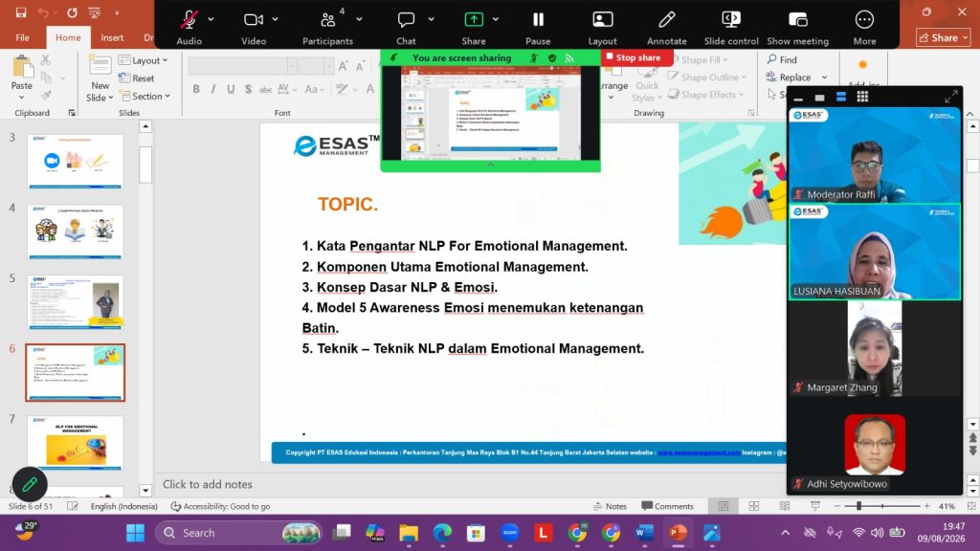
Task: Click the green pencil annotation floating button
Action: (x=30, y=484)
